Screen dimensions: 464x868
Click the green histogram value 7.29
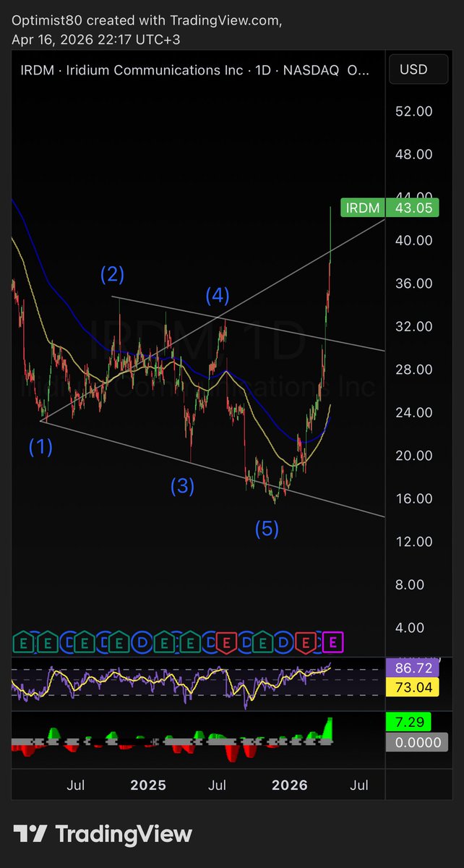click(x=409, y=721)
